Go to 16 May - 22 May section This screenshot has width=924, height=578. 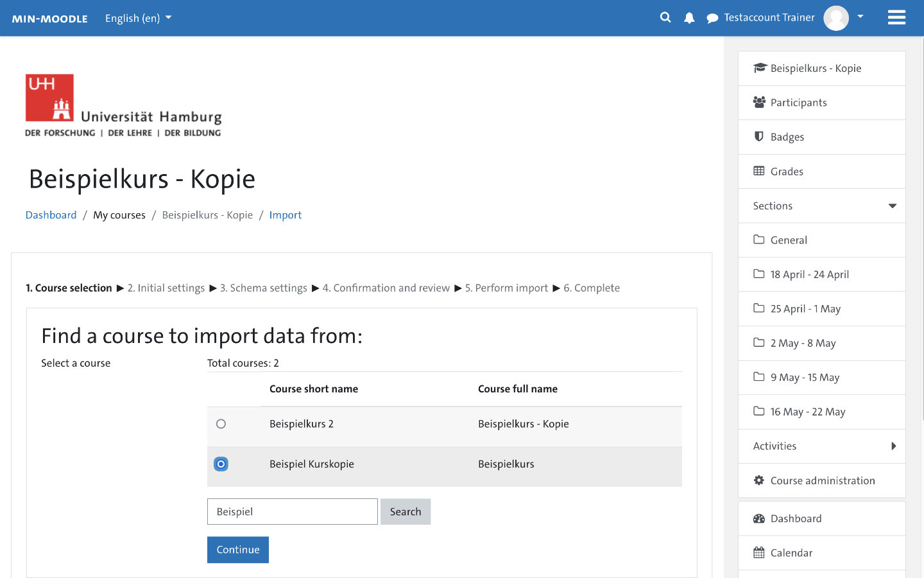[822, 412]
